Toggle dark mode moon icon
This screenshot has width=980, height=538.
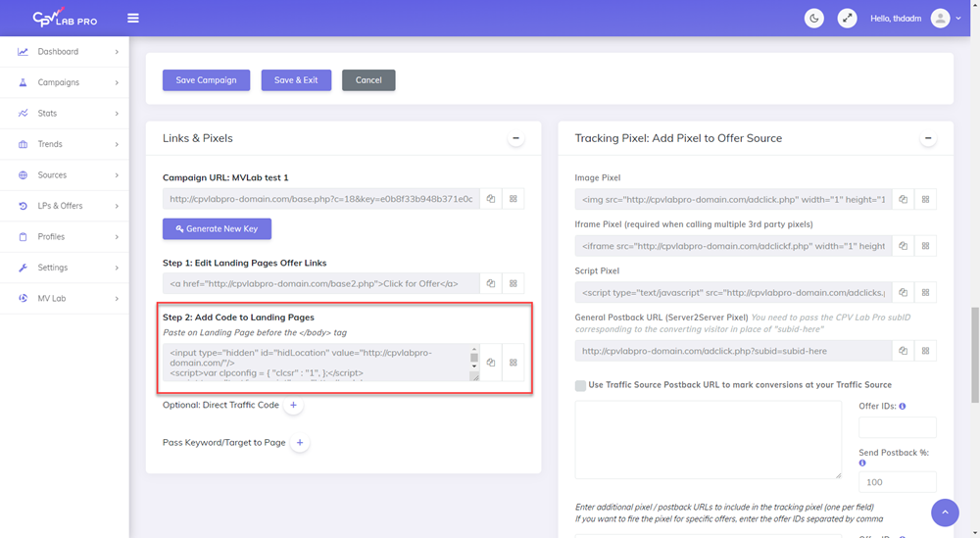point(813,19)
